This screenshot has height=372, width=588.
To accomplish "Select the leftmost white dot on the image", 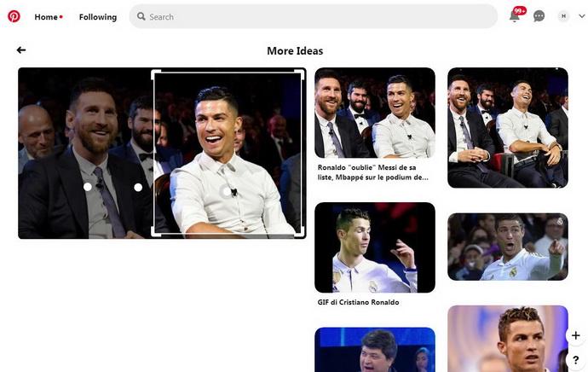I will 87,187.
